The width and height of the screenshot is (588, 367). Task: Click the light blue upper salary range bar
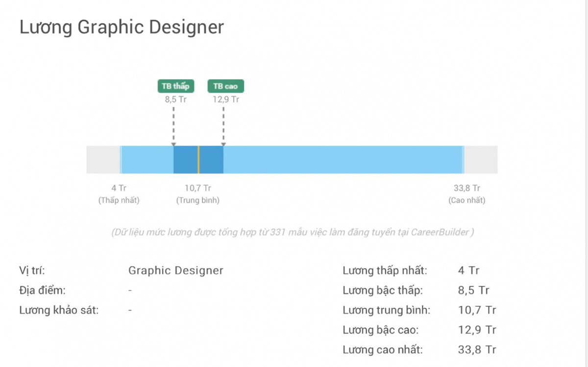click(x=343, y=160)
